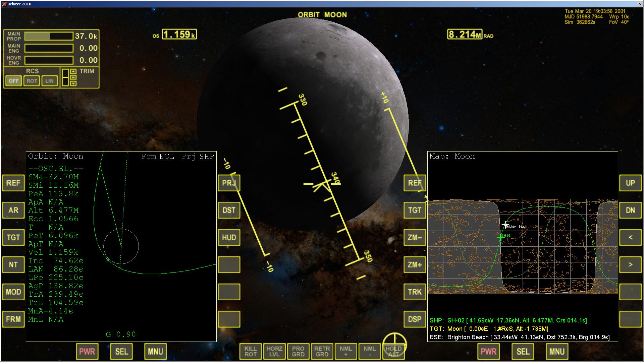Close the Orbiter 2010 window

tap(639, 4)
